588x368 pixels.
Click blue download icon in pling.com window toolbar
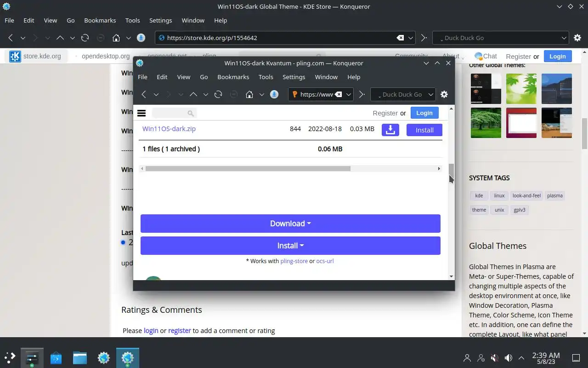274,94
